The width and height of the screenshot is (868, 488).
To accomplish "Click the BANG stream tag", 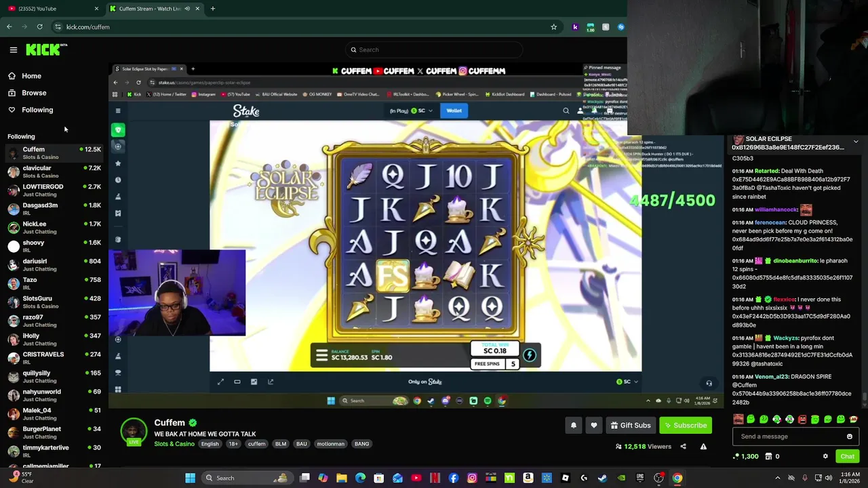I will tap(361, 444).
